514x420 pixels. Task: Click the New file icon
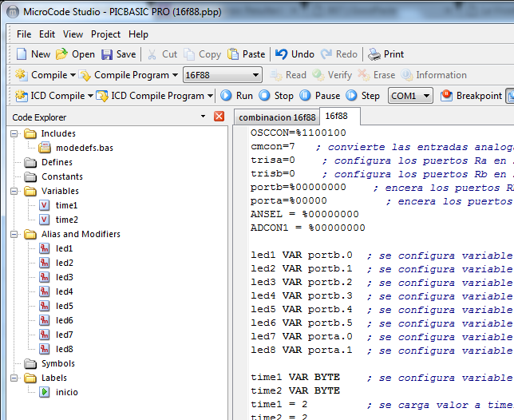[x=22, y=54]
